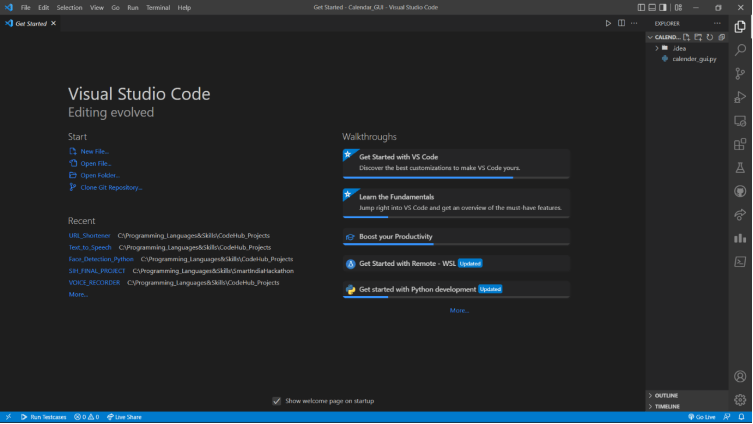Viewport: 753px width, 424px height.
Task: Open the Run menu
Action: click(133, 7)
